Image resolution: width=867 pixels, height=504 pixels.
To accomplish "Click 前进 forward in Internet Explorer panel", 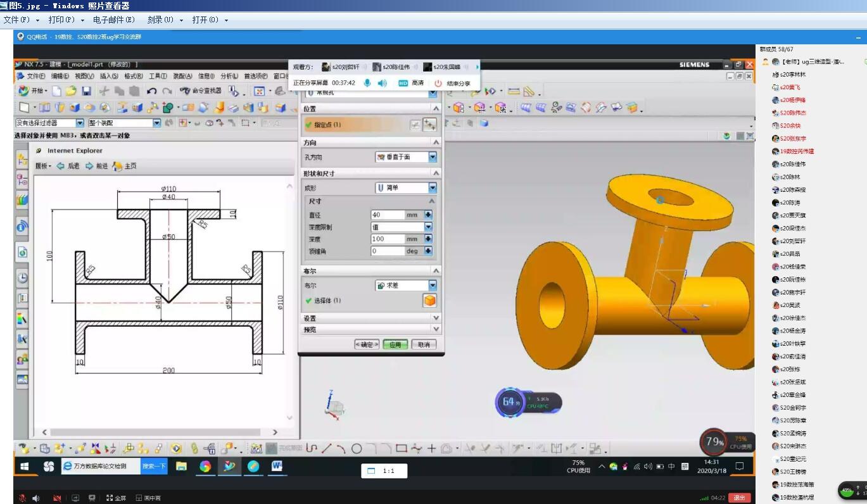I will tap(97, 166).
